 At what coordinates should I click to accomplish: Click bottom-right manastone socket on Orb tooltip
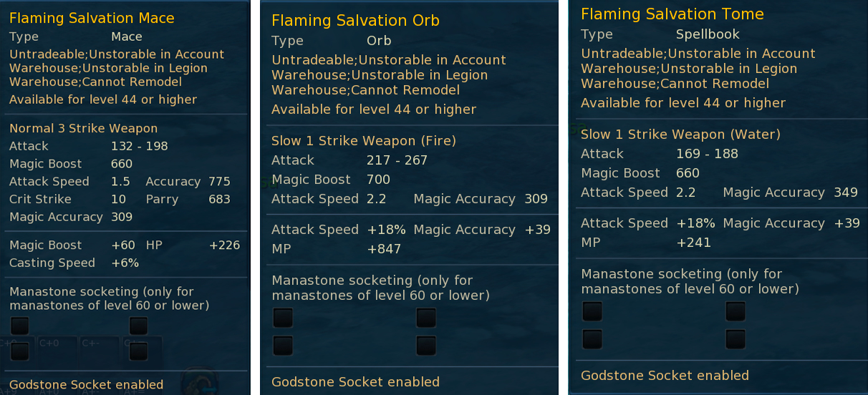[x=426, y=346]
